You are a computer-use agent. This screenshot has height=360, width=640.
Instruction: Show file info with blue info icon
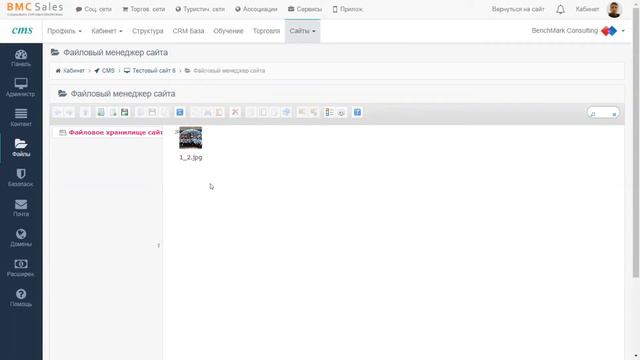[x=180, y=112]
